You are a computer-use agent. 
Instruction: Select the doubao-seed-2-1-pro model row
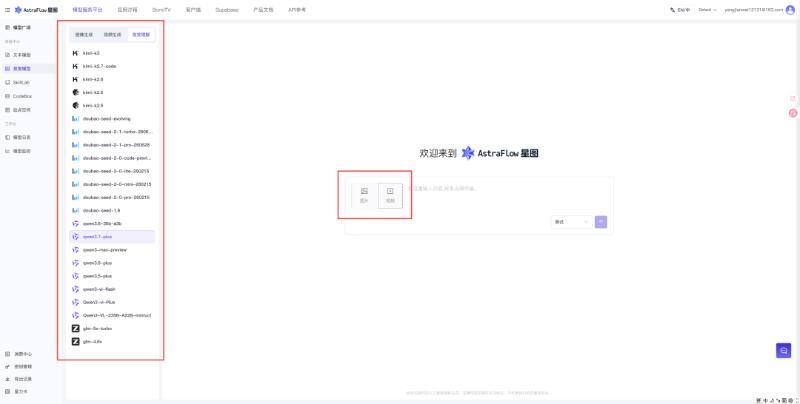[x=112, y=145]
